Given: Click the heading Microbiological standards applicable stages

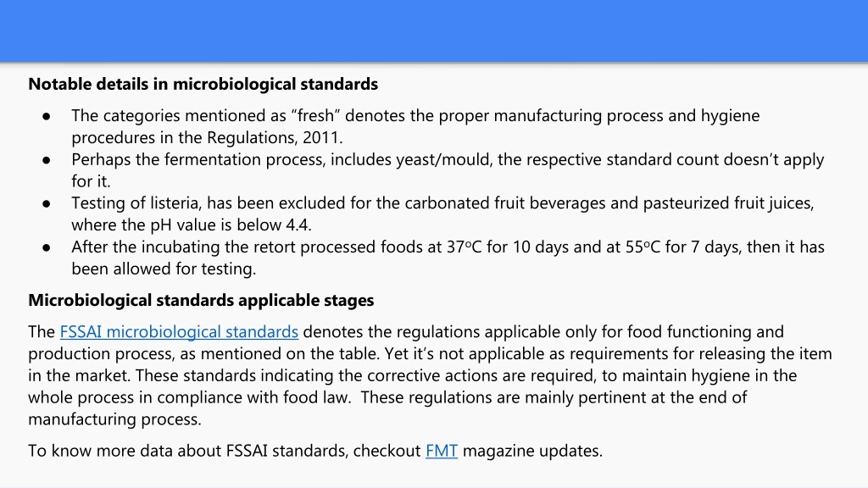Looking at the screenshot, I should pyautogui.click(x=201, y=300).
